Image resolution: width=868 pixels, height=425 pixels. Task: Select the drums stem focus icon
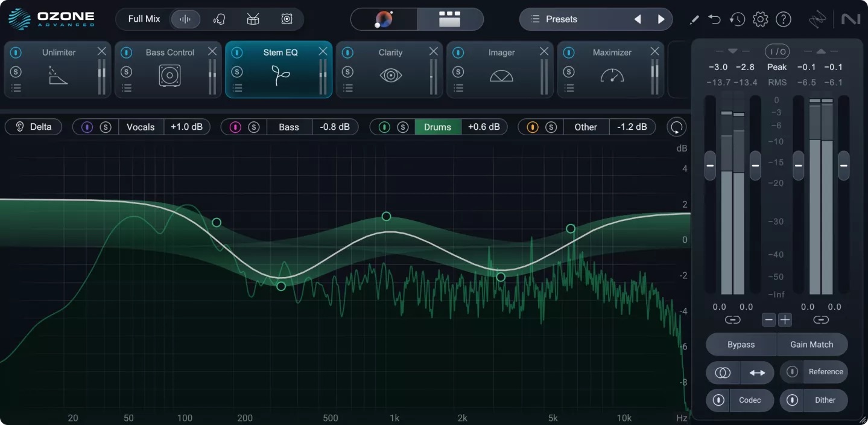253,19
